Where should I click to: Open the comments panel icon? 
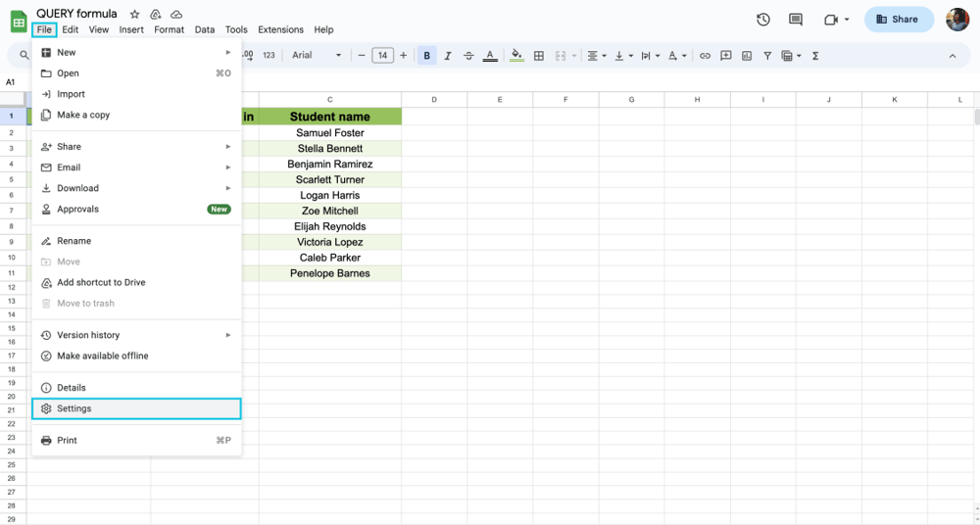point(796,20)
